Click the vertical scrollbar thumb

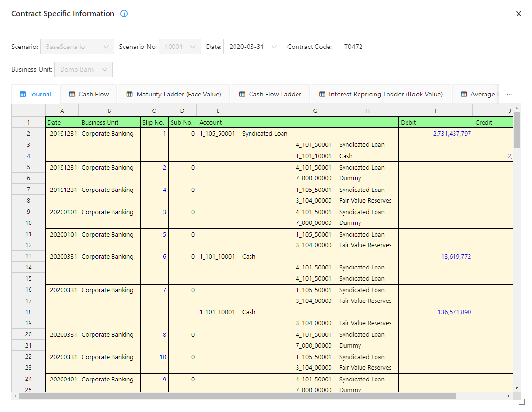(517, 130)
